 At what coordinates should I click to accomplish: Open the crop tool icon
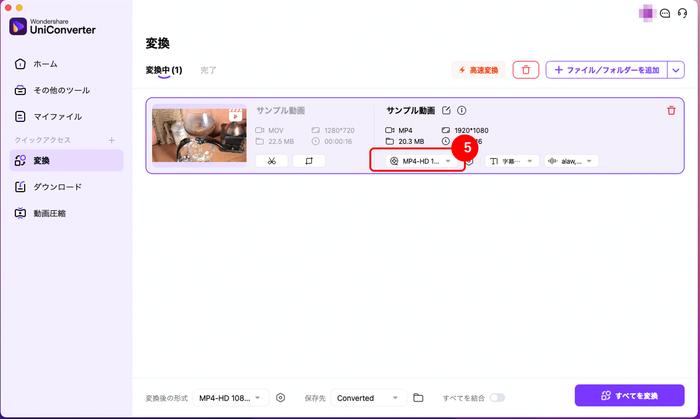[309, 161]
